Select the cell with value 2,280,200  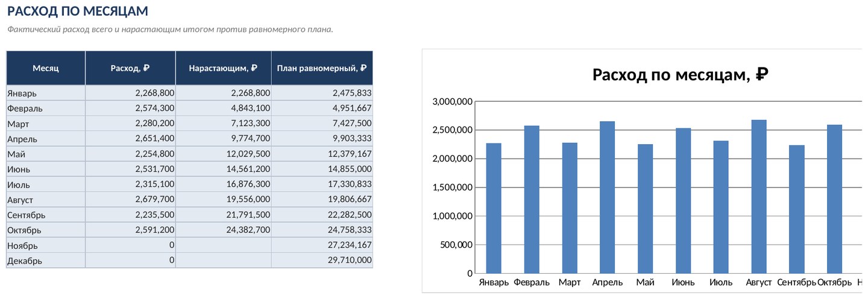pos(130,124)
